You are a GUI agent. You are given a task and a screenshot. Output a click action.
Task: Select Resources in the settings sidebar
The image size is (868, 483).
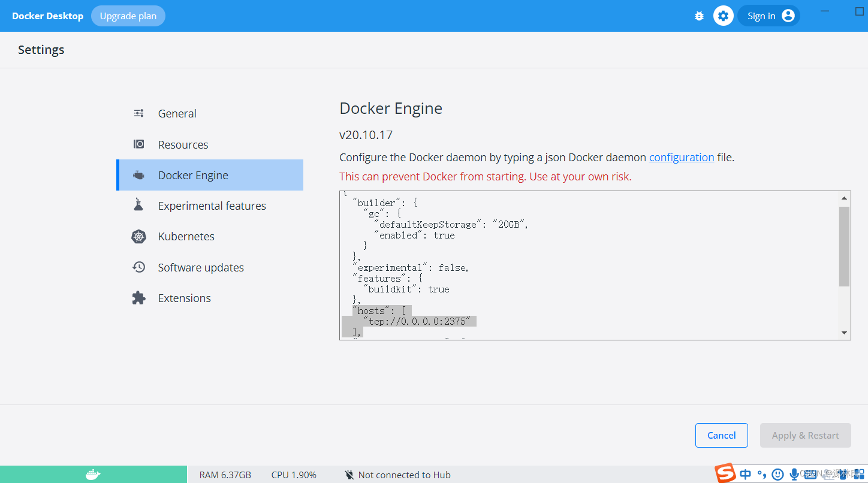coord(183,144)
